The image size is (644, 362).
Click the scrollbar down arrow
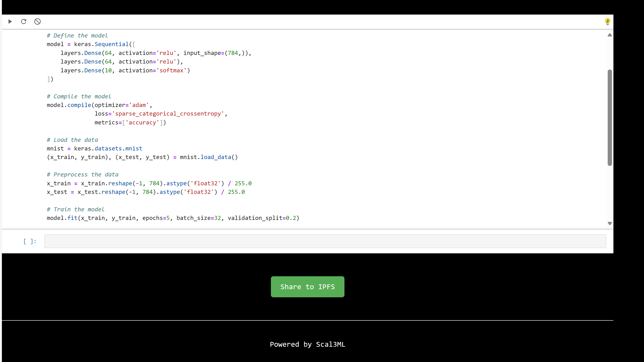click(610, 223)
